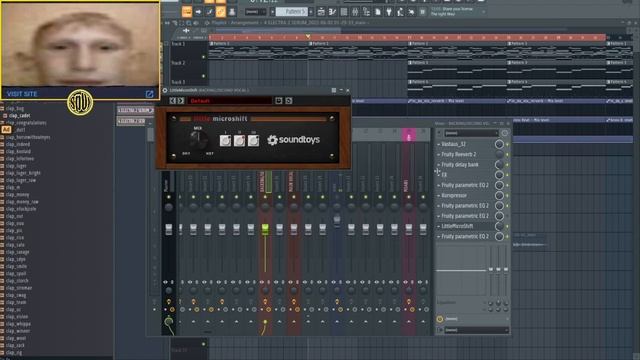Open the playlist view from the top toolbar
This screenshot has height=360, width=640.
(x=321, y=12)
